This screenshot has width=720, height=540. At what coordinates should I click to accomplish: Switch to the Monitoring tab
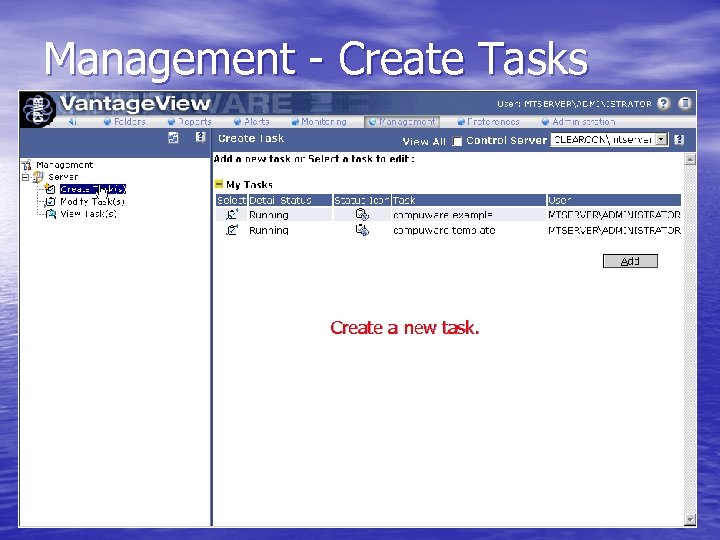click(319, 122)
